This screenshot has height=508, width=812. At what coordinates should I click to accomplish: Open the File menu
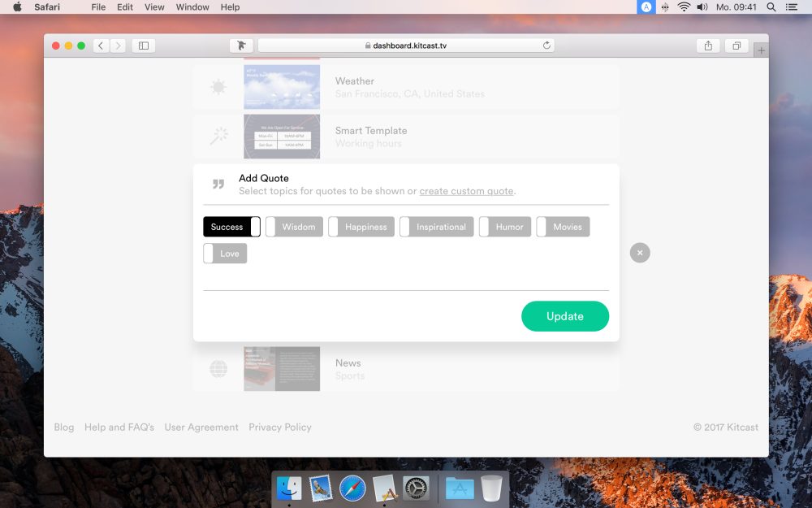[x=98, y=7]
